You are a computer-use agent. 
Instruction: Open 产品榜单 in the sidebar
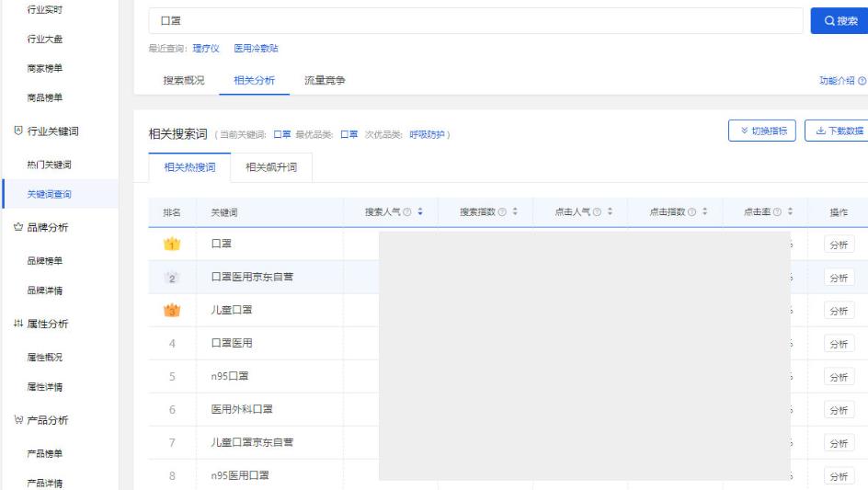coord(45,453)
